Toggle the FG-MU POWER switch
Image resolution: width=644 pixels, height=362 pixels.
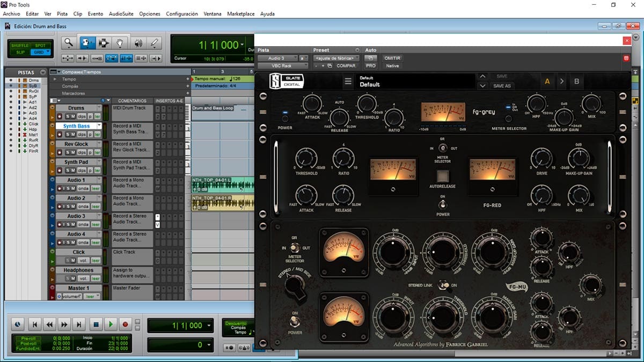click(294, 321)
